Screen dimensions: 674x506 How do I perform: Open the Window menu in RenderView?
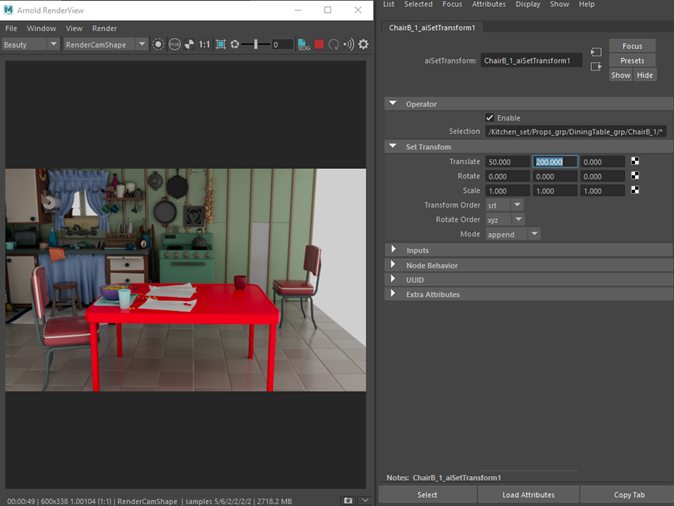pyautogui.click(x=41, y=28)
